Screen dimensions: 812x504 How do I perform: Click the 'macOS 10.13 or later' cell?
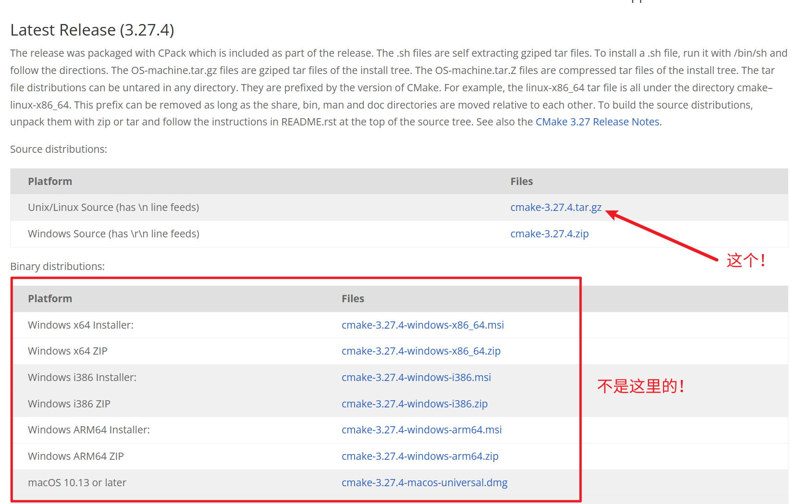point(77,483)
